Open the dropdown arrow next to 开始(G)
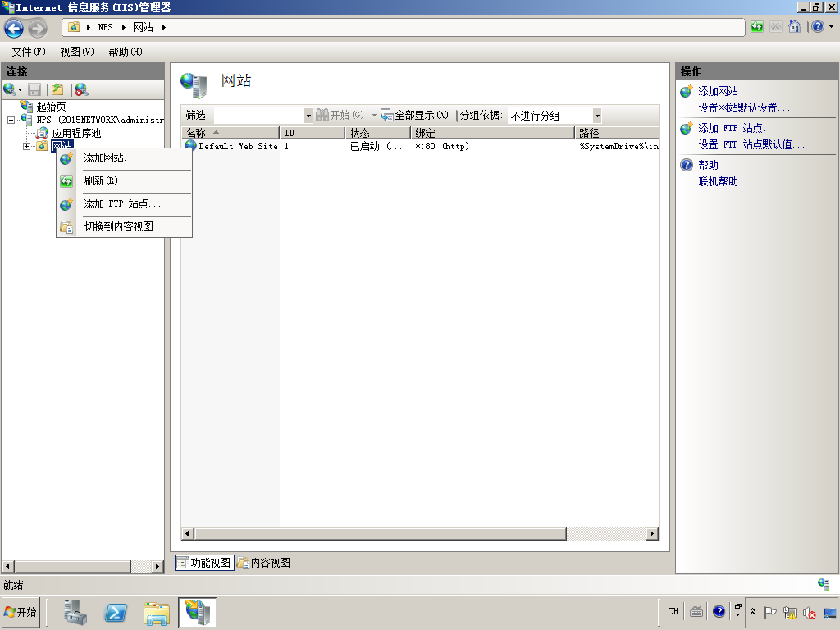Screen dimensions: 840x630 (x=374, y=115)
